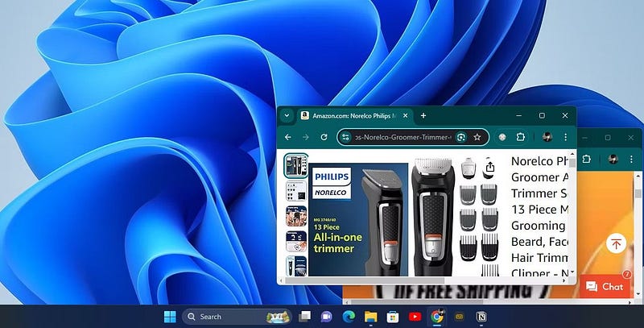This screenshot has width=644, height=328.
Task: Select fifth product image thumbnail
Action: pos(295,266)
